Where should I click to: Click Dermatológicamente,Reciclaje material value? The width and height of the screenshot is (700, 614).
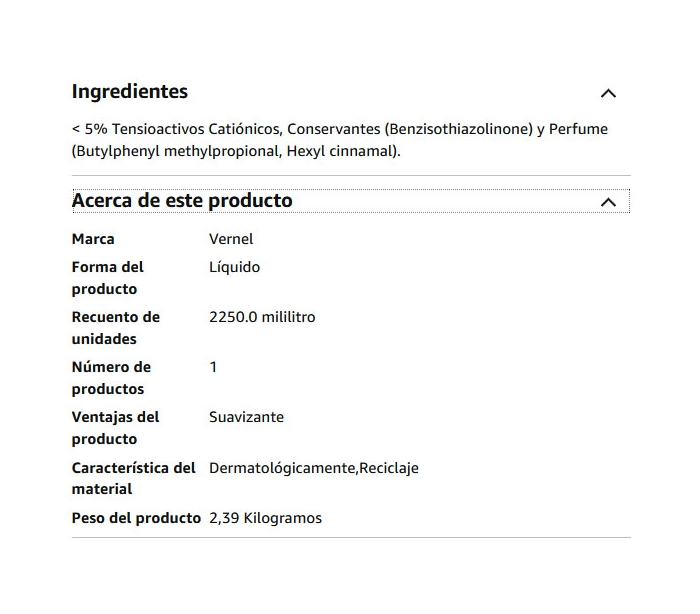click(x=314, y=468)
